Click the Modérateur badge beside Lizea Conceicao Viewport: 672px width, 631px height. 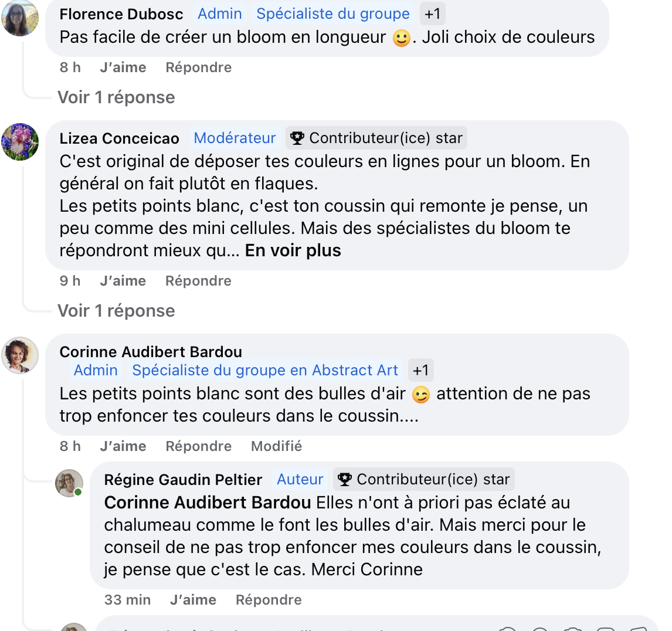(x=235, y=138)
